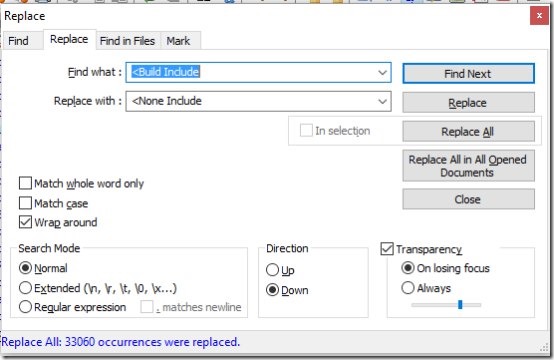Click Replace All in All Opened Documents
The image size is (554, 360).
tap(468, 166)
